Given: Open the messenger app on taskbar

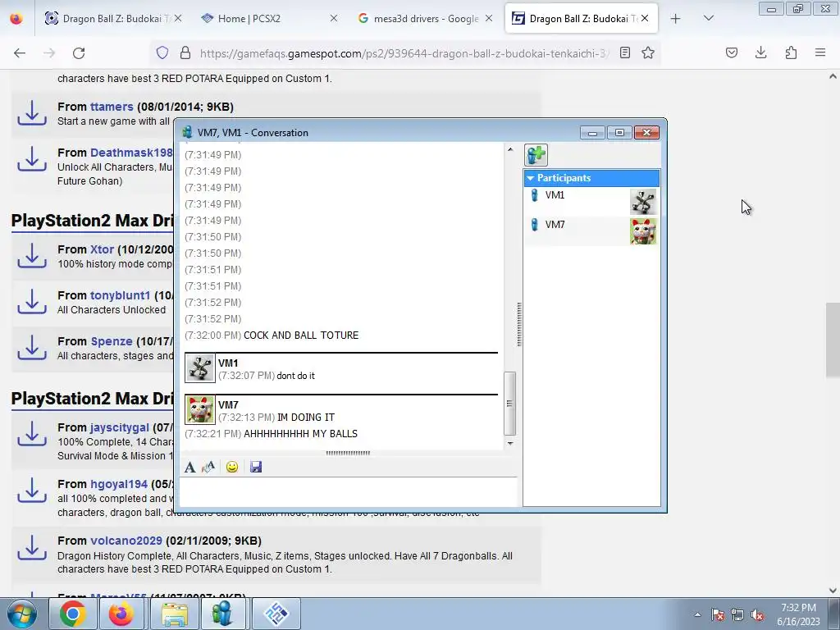Looking at the screenshot, I should (x=222, y=614).
